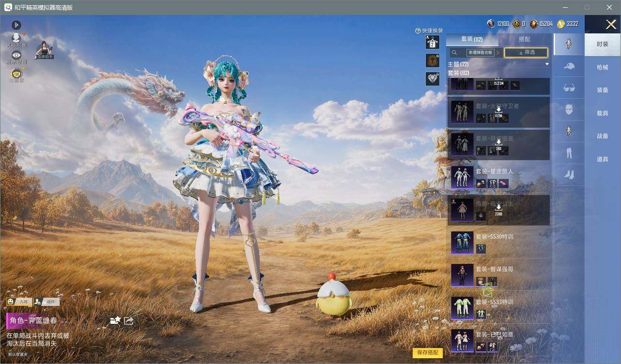Add outfit to favorites folder icon
Viewport: 621px width, 364px height.
(115, 320)
